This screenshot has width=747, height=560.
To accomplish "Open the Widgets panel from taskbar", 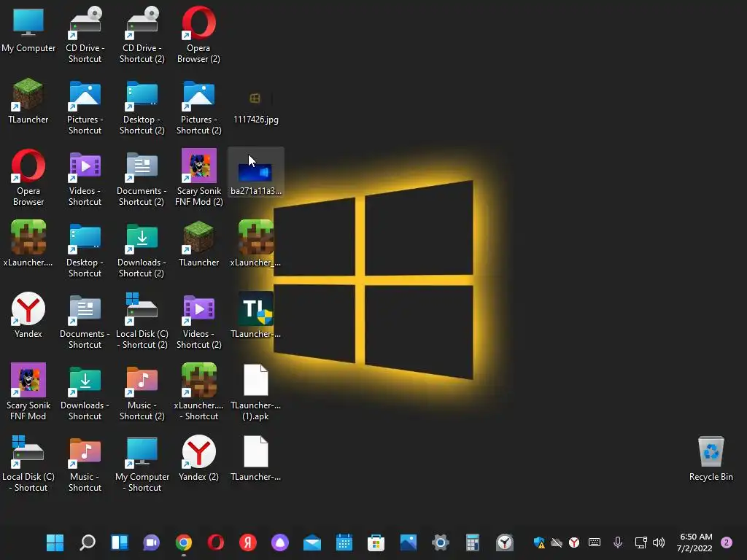I will coord(119,542).
